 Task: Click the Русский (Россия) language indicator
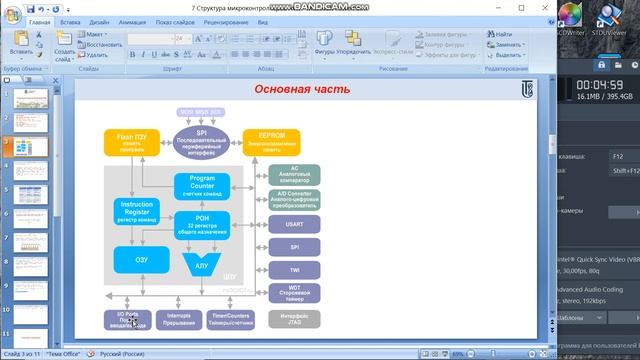pos(122,354)
